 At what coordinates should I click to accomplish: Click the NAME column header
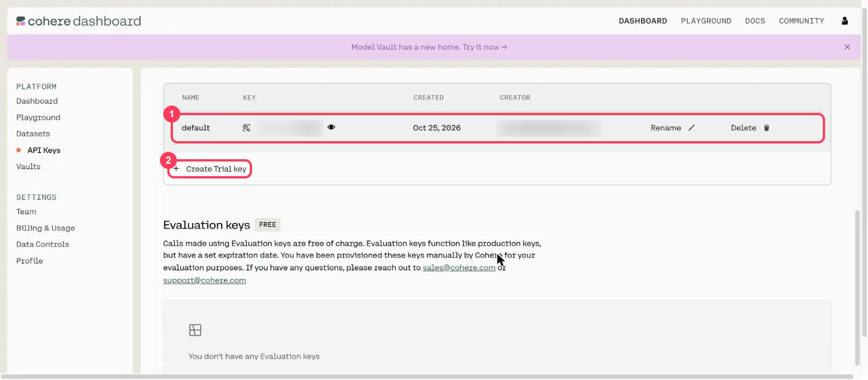click(x=190, y=98)
